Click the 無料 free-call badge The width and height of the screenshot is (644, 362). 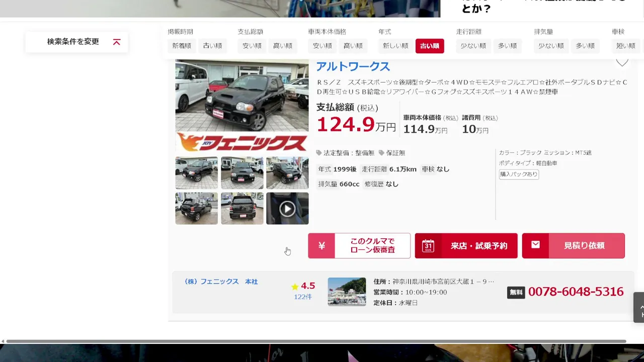pyautogui.click(x=516, y=292)
